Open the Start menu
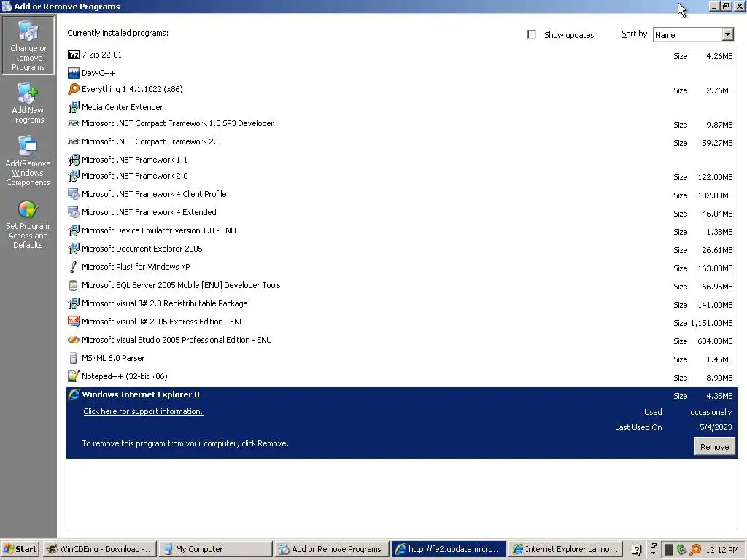Viewport: 747px width, 560px height. 20,549
